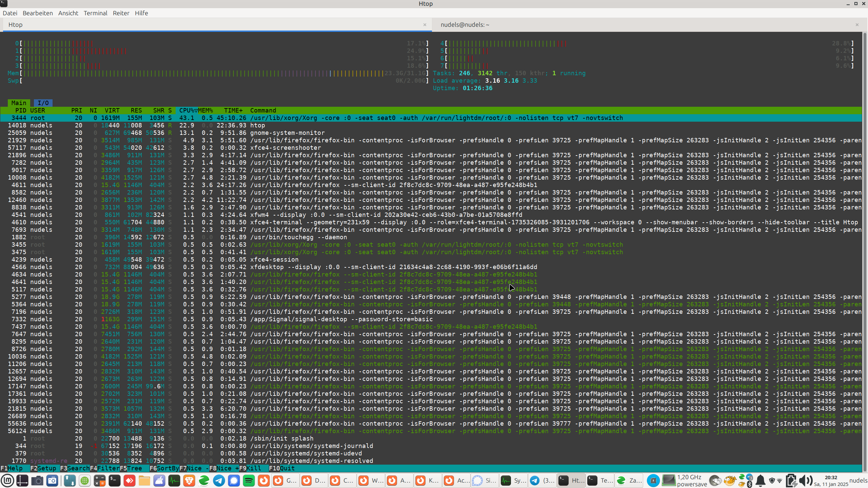Open the Telegram launcher icon
Screen dimensions: 868x488
click(x=219, y=481)
